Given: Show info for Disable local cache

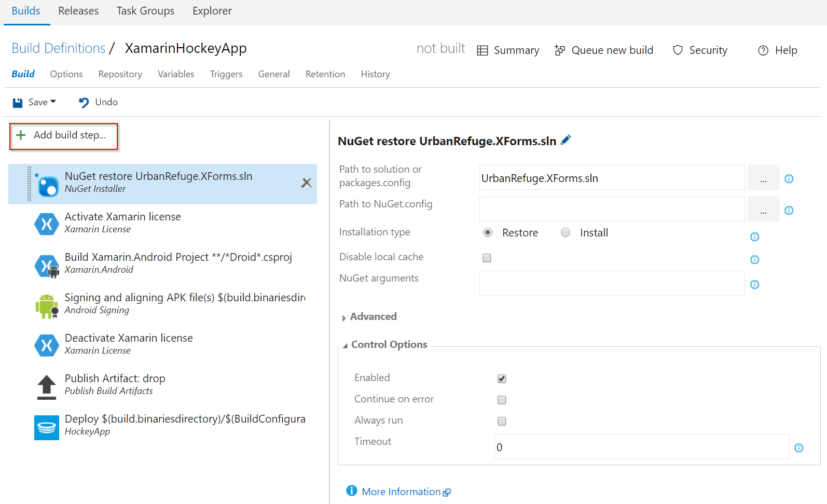Looking at the screenshot, I should point(755,260).
